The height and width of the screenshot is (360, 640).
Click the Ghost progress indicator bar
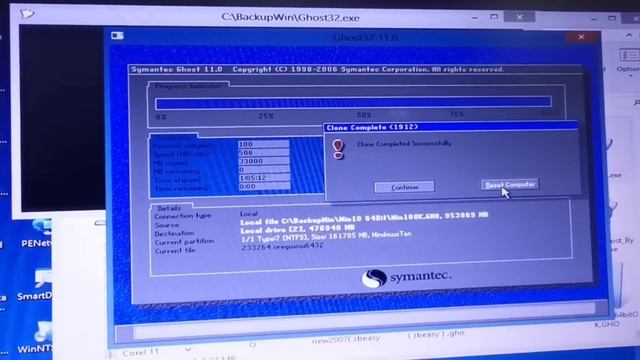point(353,102)
